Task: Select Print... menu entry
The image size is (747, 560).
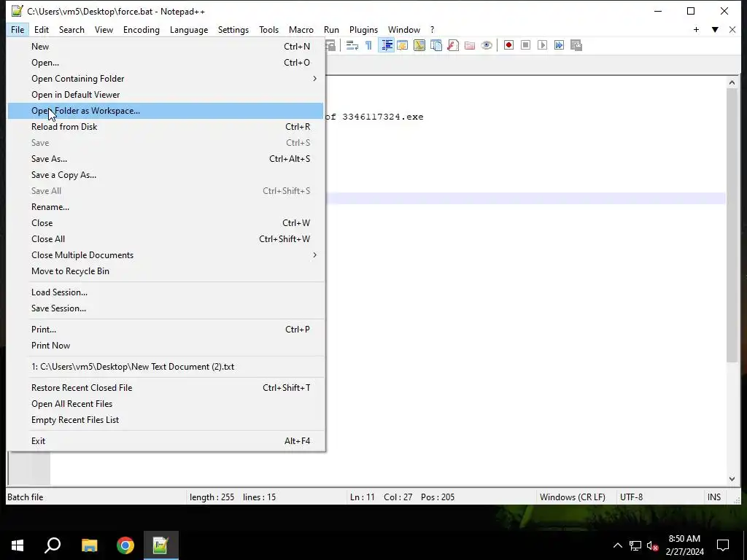Action: [x=166, y=330]
